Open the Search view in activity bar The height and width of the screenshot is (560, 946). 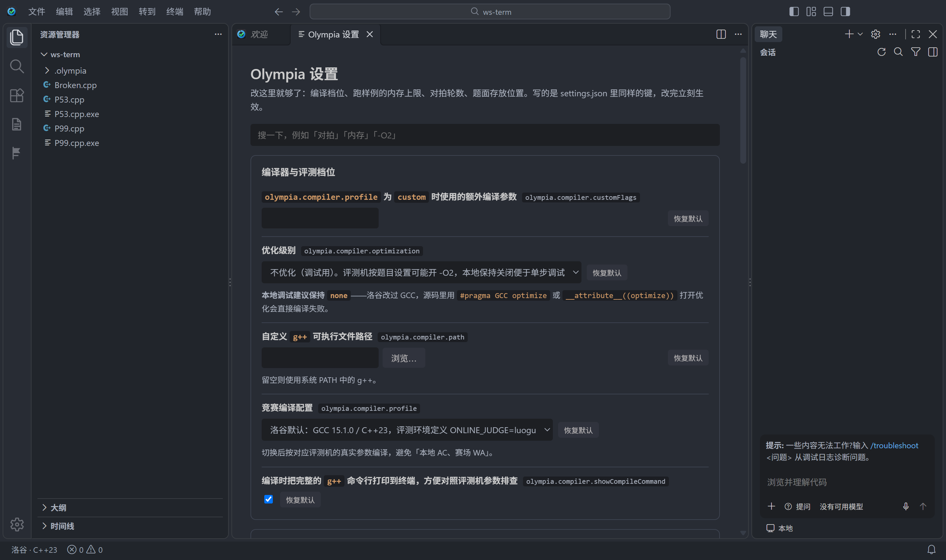click(17, 66)
